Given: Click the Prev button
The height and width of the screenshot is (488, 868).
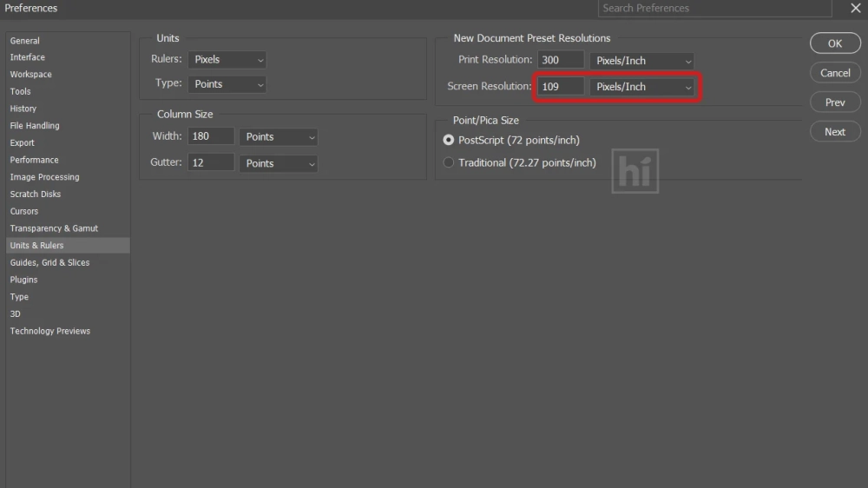Looking at the screenshot, I should click(834, 102).
